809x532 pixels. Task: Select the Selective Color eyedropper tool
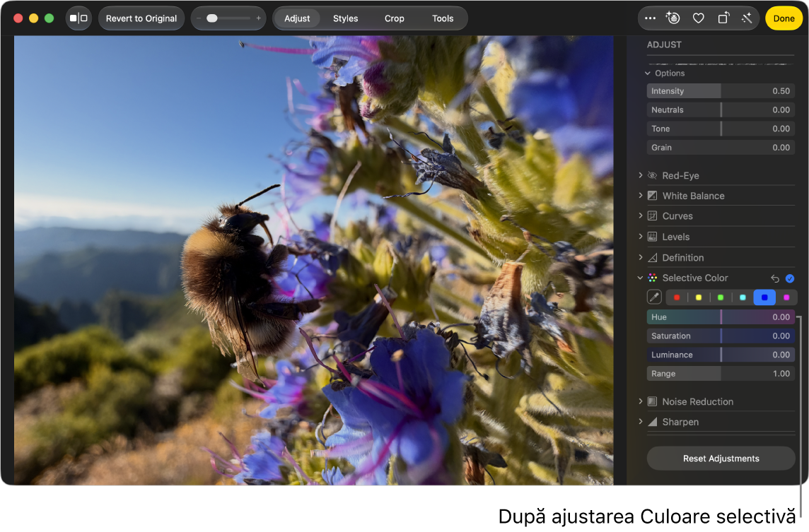click(654, 297)
